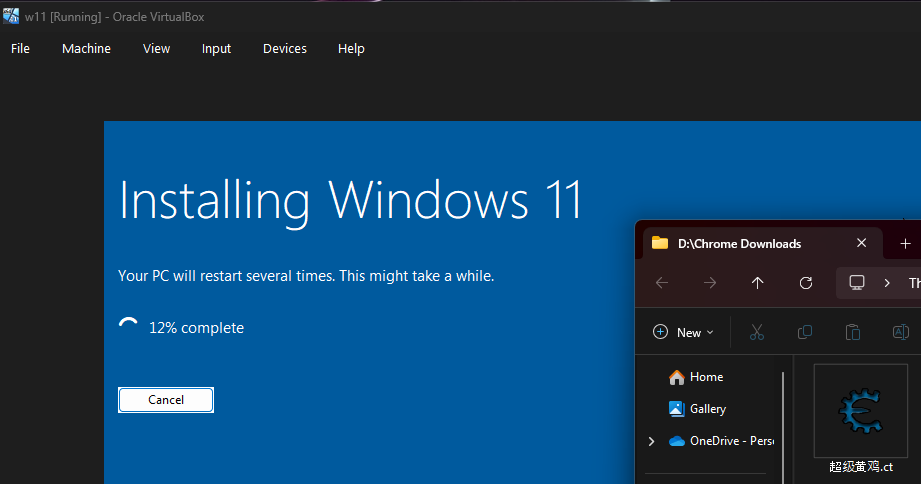This screenshot has height=484, width=921.
Task: Click the VirtualBox window title icon
Action: [11, 16]
